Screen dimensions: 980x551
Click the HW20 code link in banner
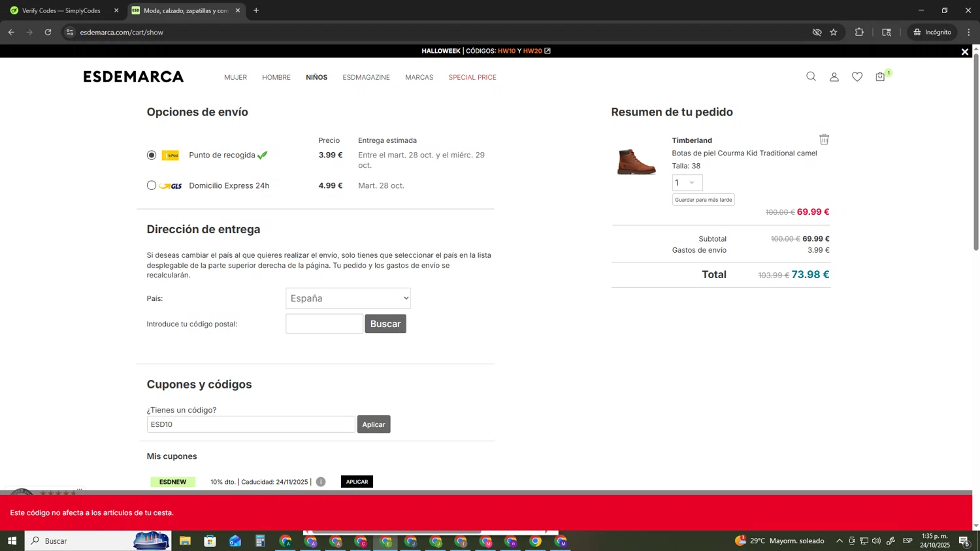pyautogui.click(x=532, y=51)
